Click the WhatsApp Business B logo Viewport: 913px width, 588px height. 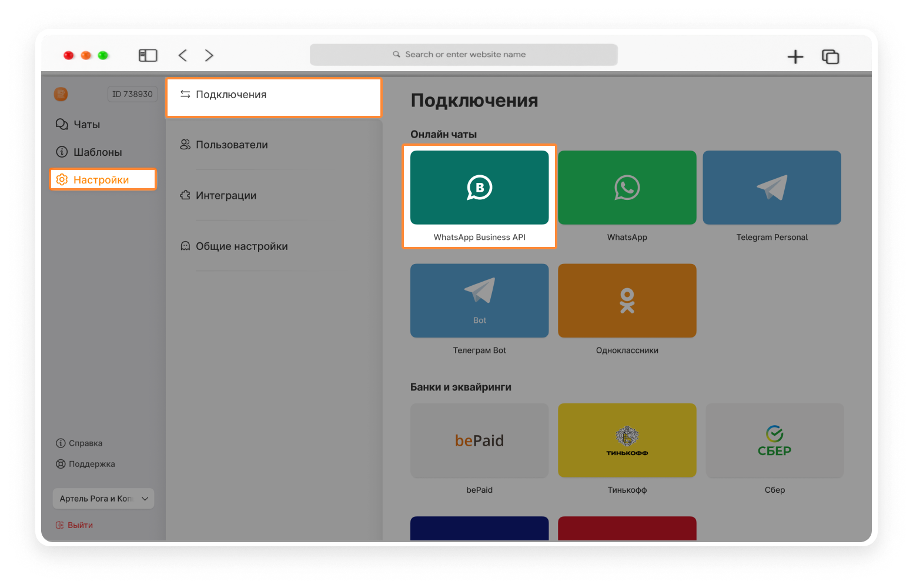(479, 188)
